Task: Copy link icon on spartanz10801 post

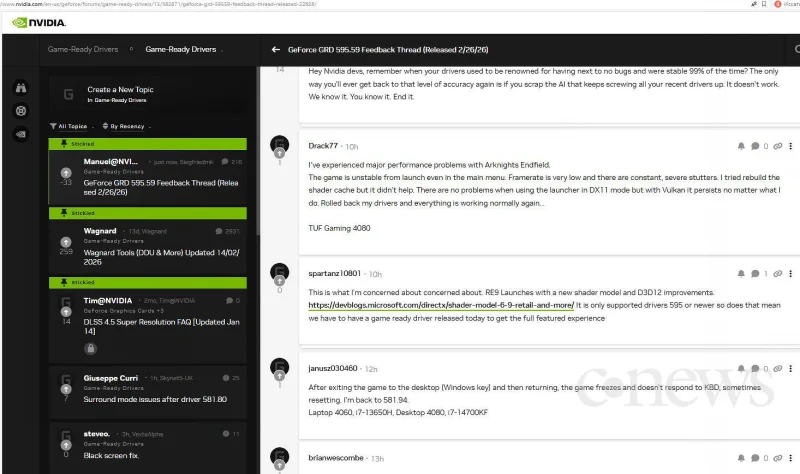Action: [778, 273]
